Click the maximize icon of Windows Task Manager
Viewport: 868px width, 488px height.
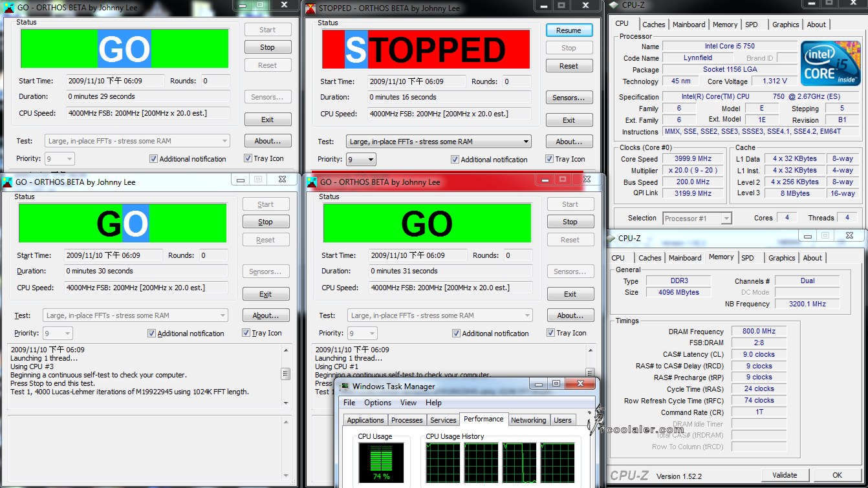(x=556, y=383)
